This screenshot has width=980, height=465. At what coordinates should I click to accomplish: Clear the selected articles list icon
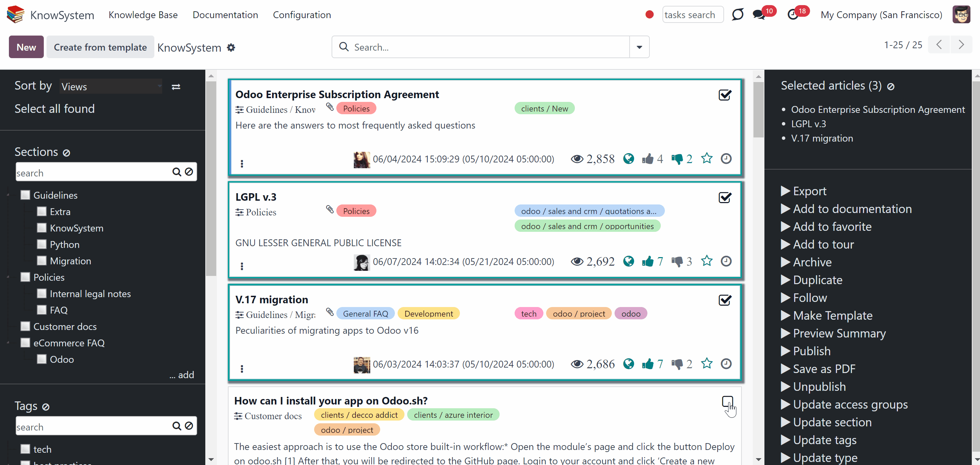tap(891, 87)
